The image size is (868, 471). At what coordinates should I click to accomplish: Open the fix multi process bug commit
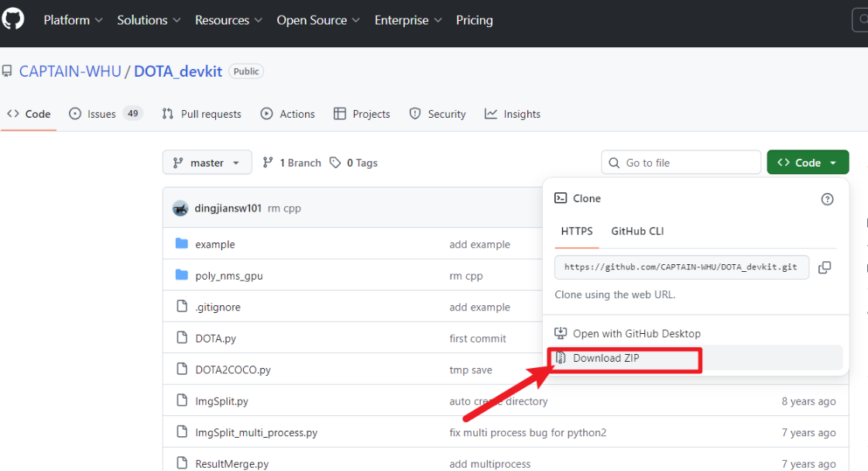[528, 433]
